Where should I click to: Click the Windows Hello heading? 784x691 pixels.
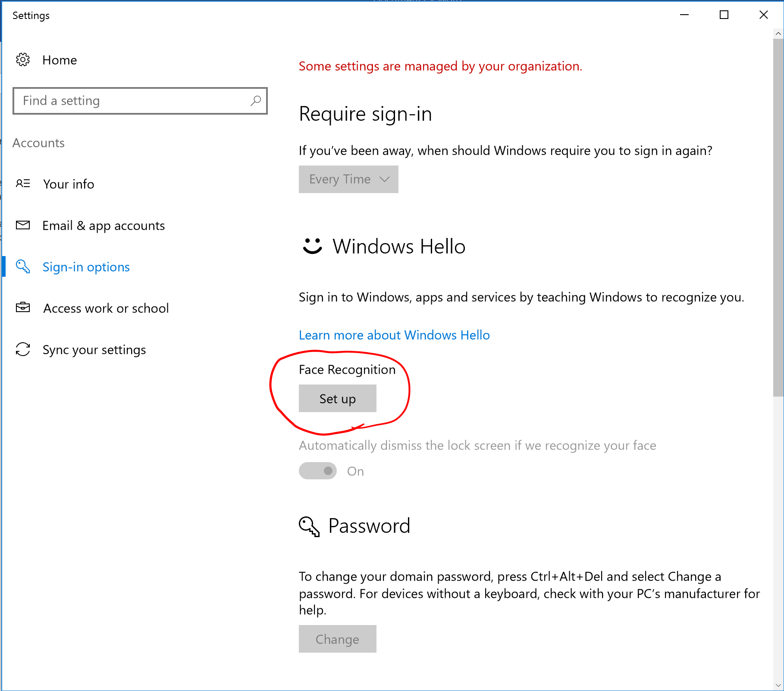coord(399,247)
